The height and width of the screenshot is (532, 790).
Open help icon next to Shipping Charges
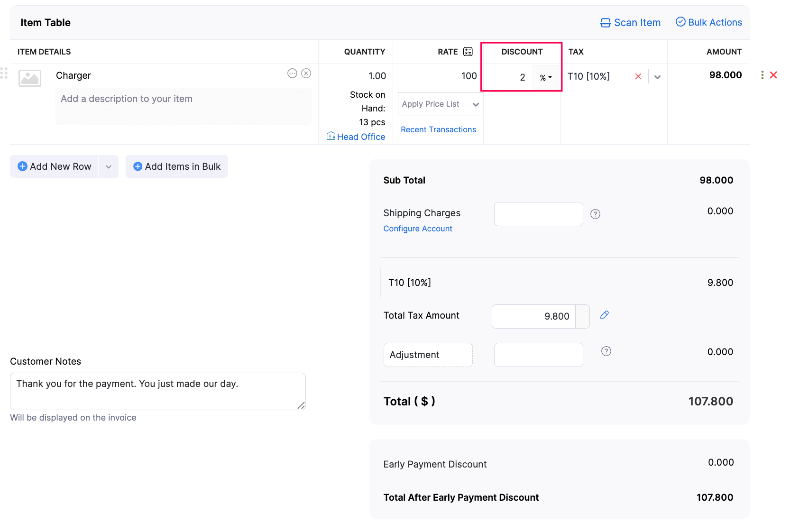pos(595,214)
